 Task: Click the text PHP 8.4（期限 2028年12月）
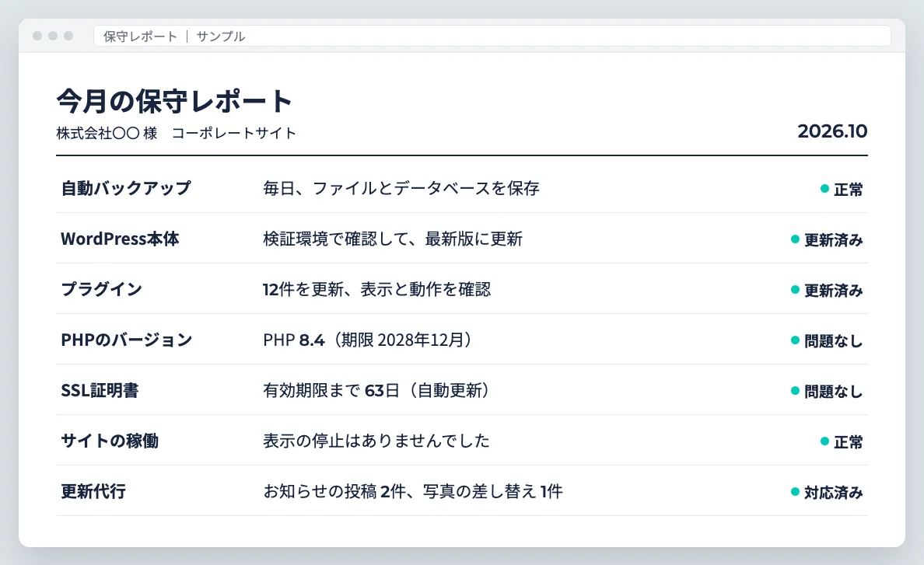(x=369, y=340)
